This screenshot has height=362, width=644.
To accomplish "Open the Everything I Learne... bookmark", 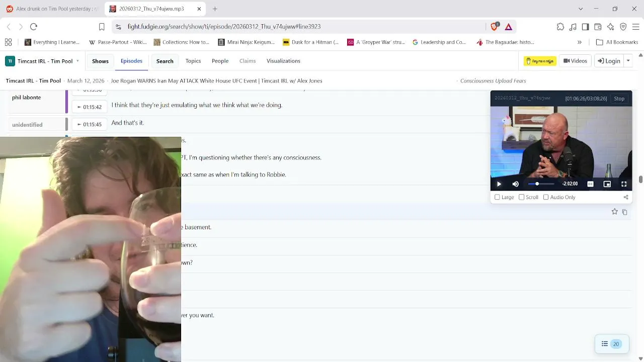I will coord(52,42).
